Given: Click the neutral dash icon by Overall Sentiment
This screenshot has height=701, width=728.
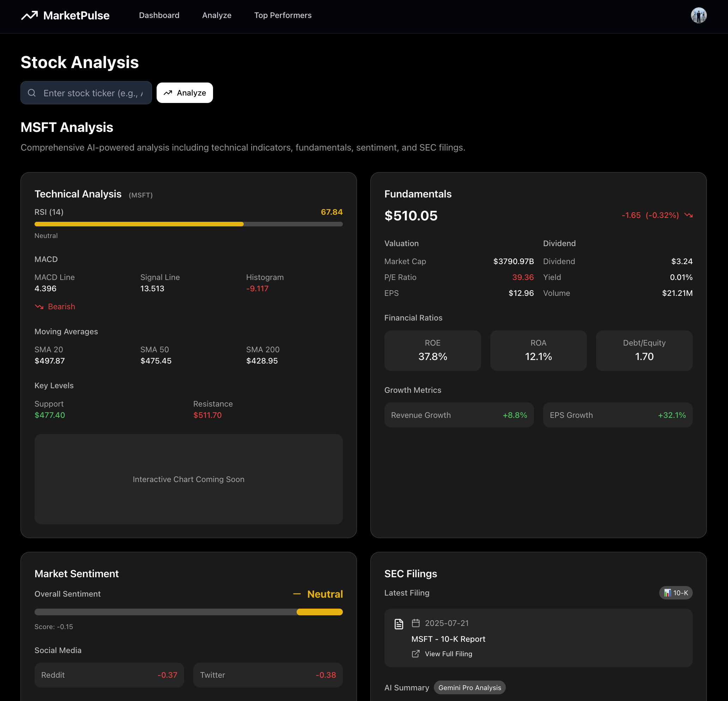Looking at the screenshot, I should (x=297, y=594).
